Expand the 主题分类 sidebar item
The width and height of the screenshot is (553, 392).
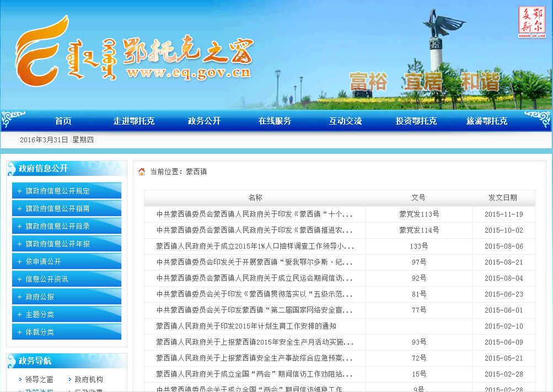[67, 314]
